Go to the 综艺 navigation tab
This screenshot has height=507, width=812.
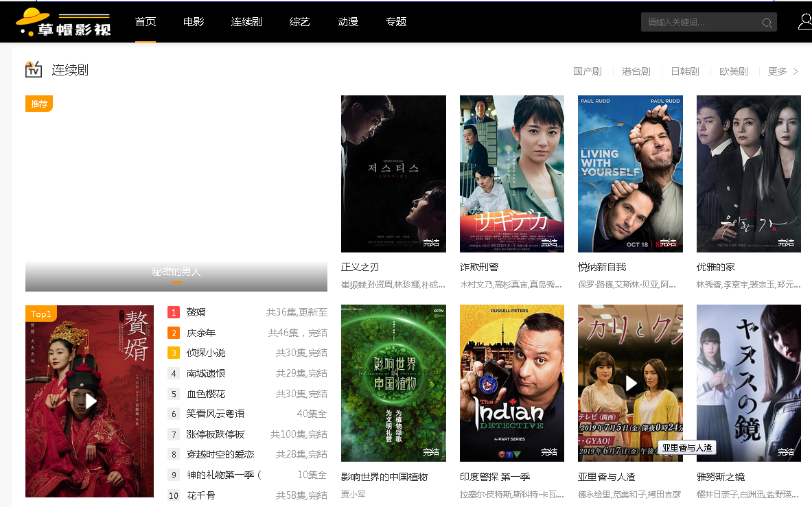coord(300,22)
